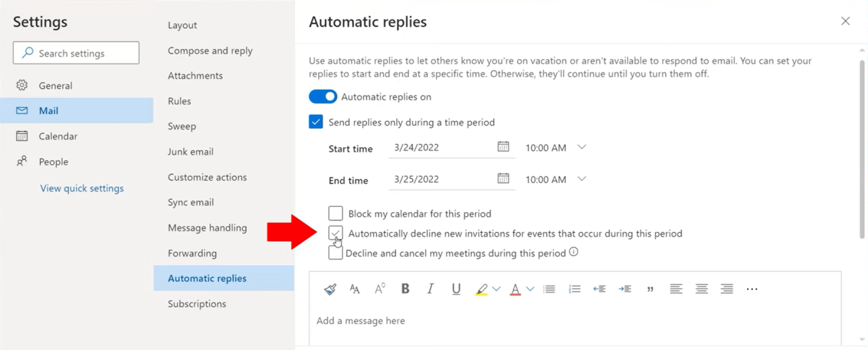The width and height of the screenshot is (868, 350).
Task: Click the increase indent icon
Action: tap(625, 288)
